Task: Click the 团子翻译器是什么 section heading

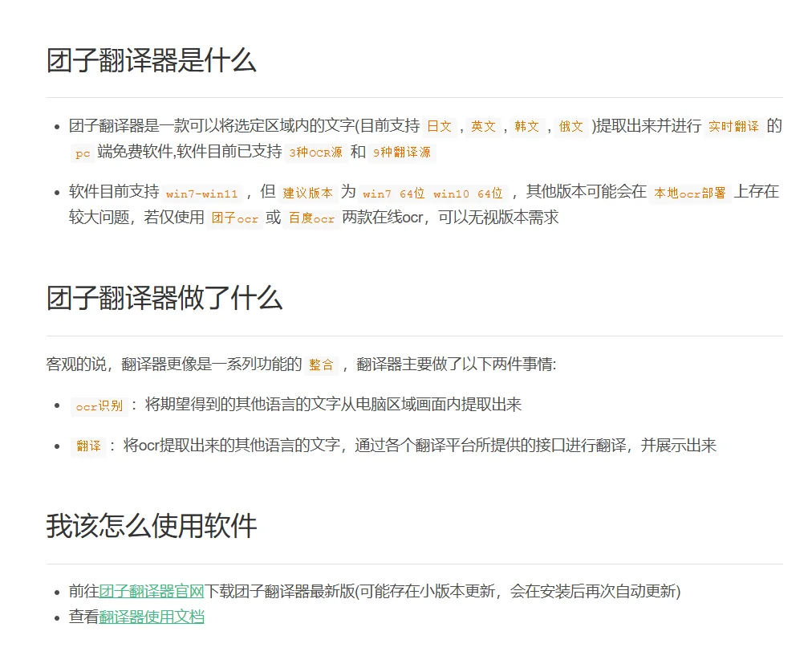Action: click(x=151, y=62)
